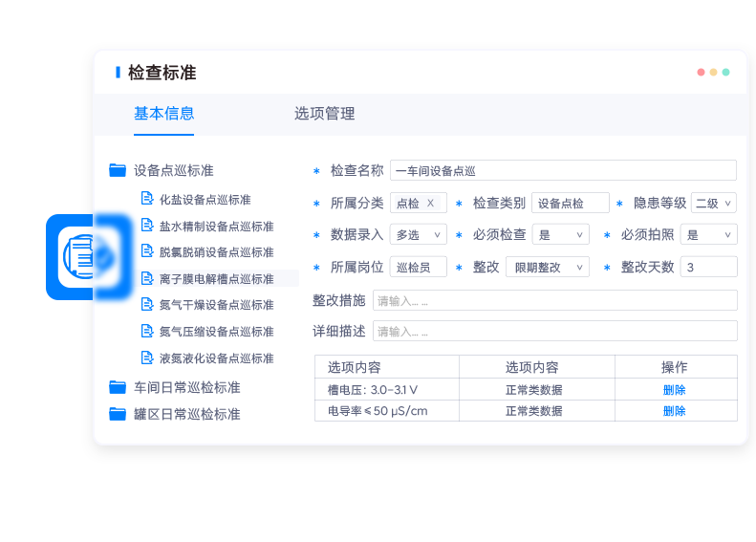Click the 设备点巡标准 folder icon
This screenshot has width=756, height=542.
(x=118, y=170)
